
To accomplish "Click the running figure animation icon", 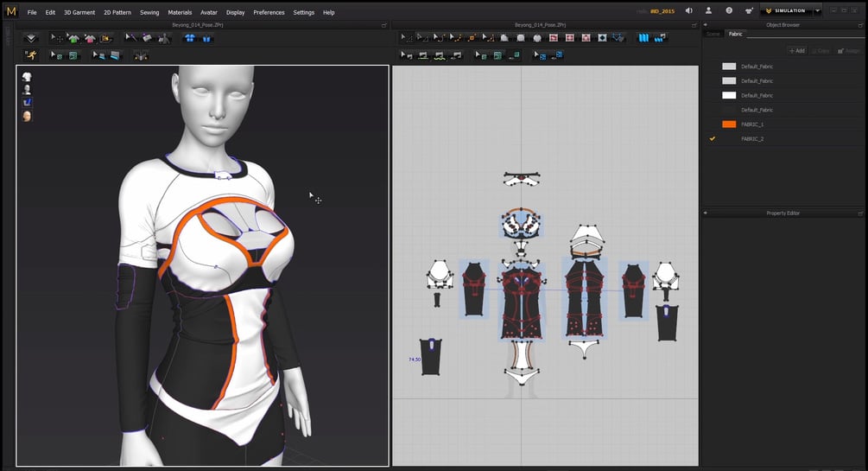I will point(30,54).
